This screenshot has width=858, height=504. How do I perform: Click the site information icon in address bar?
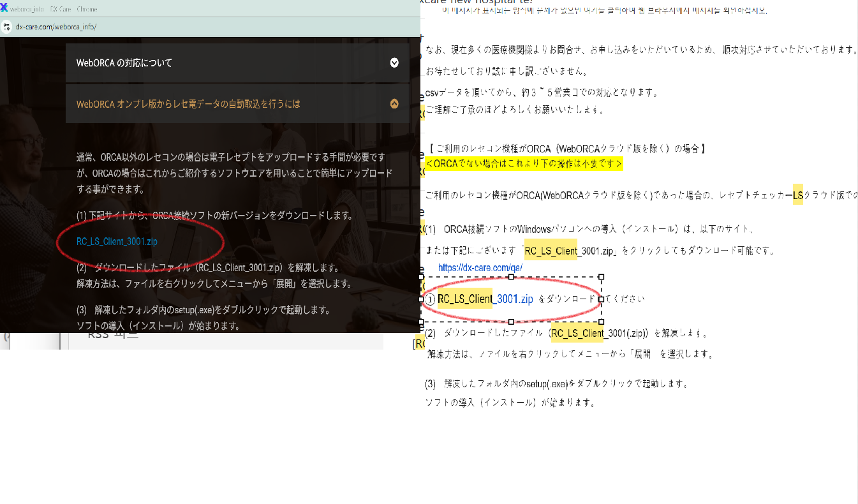6,27
